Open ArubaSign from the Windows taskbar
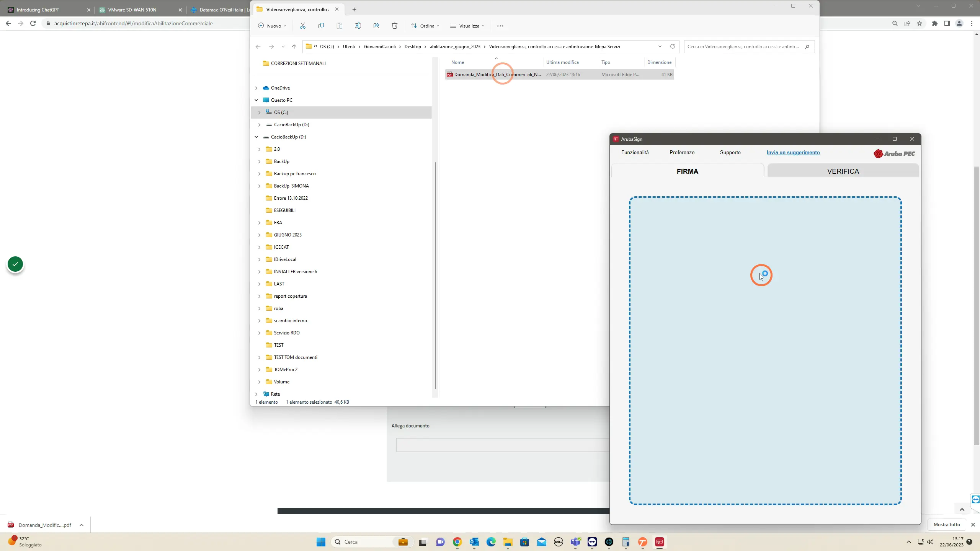Screen dimensions: 980x551 (659, 542)
